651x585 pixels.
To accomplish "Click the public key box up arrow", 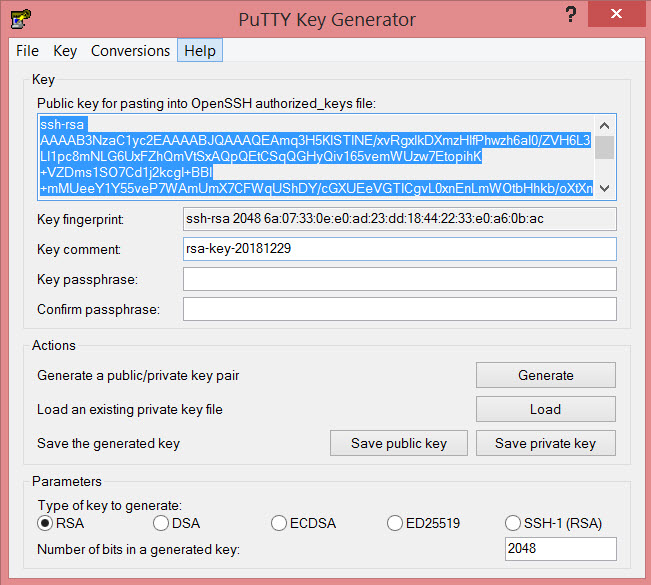I will 604,125.
